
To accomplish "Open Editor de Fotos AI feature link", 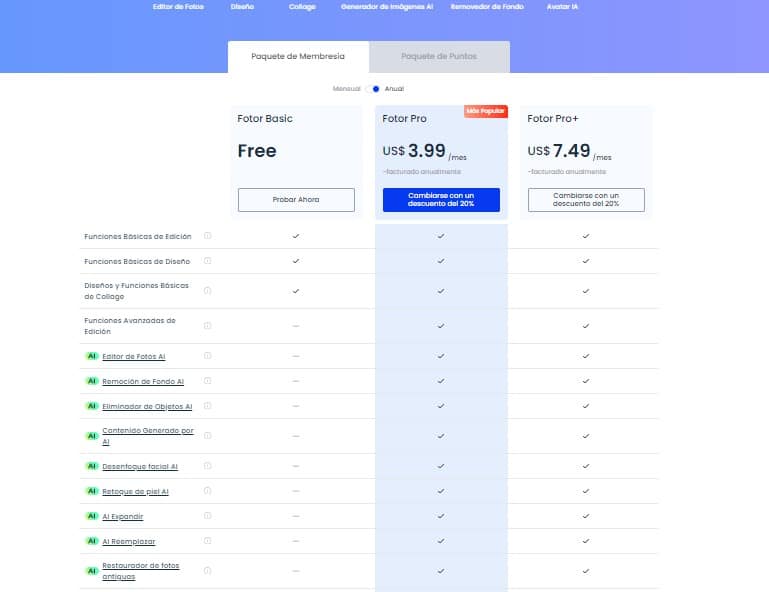I will (x=134, y=357).
